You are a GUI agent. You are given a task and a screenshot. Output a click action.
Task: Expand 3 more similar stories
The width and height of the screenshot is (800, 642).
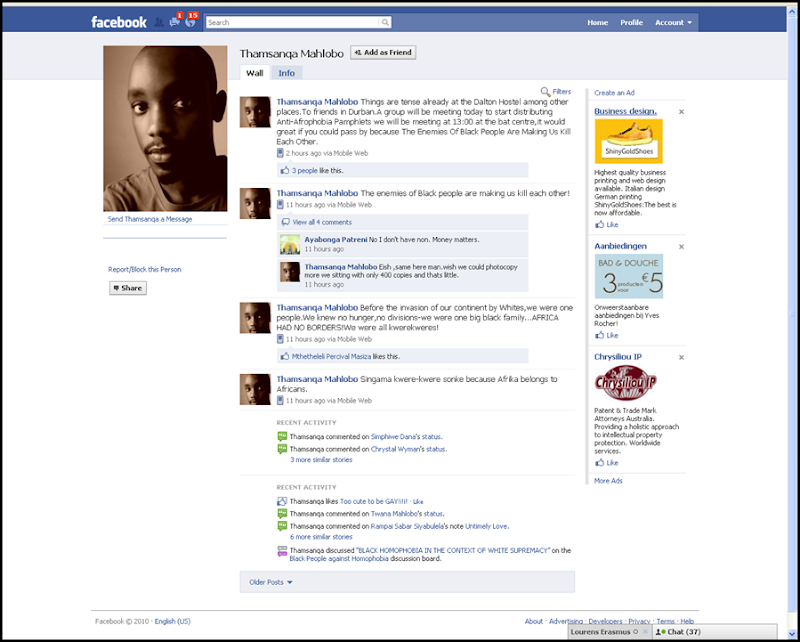coord(321,460)
